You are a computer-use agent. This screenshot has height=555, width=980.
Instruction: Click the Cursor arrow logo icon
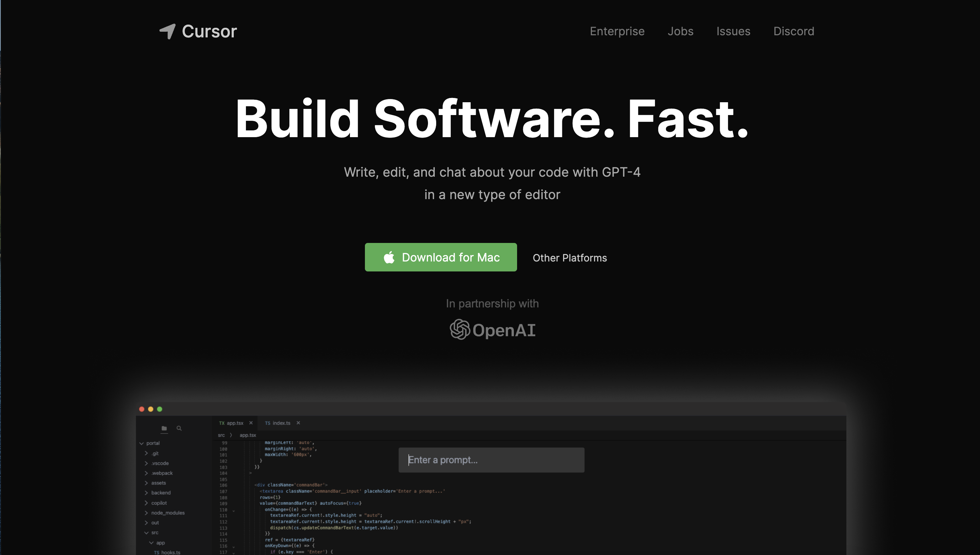coord(167,31)
